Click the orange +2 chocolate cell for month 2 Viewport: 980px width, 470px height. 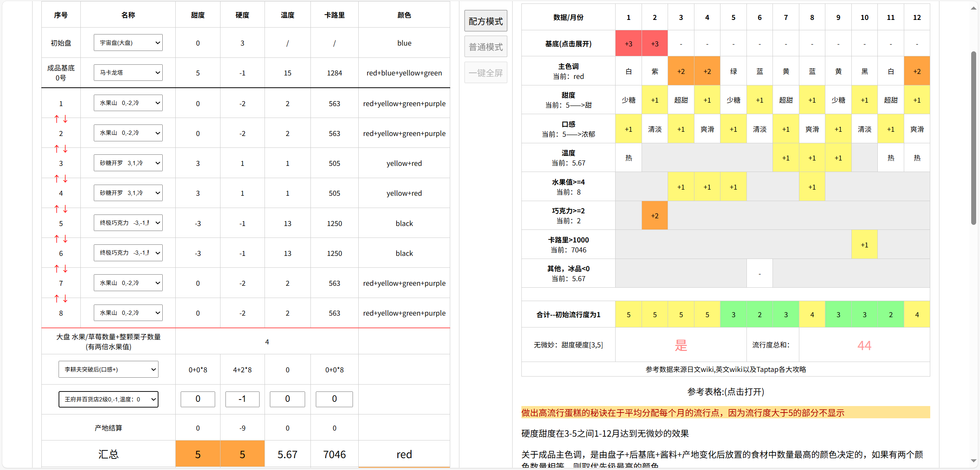[655, 216]
